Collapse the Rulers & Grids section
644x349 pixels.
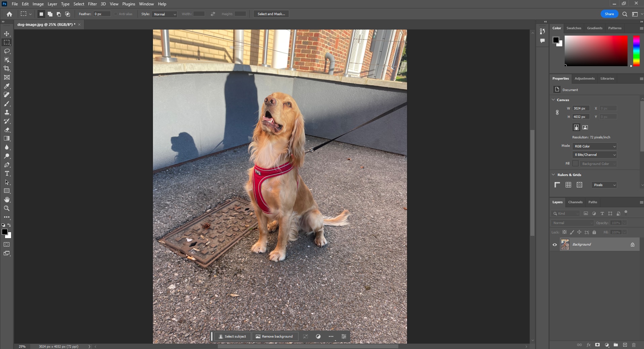coord(553,175)
